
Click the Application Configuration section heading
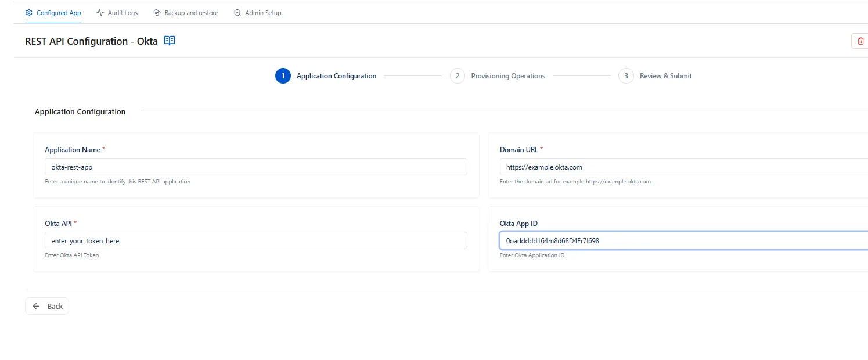80,111
